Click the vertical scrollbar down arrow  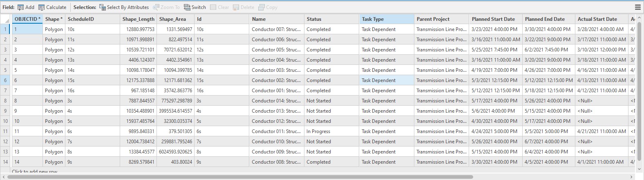pyautogui.click(x=640, y=168)
